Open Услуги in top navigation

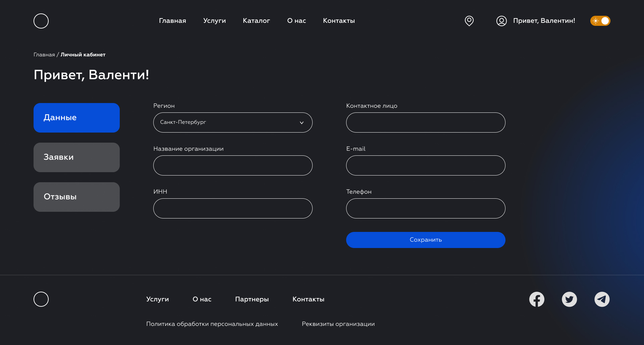pos(214,21)
